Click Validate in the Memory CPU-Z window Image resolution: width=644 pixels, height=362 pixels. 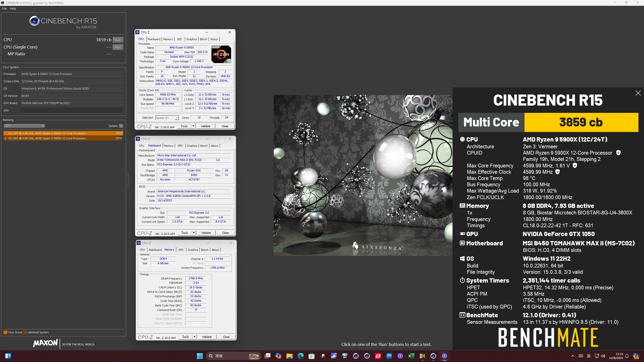207,337
